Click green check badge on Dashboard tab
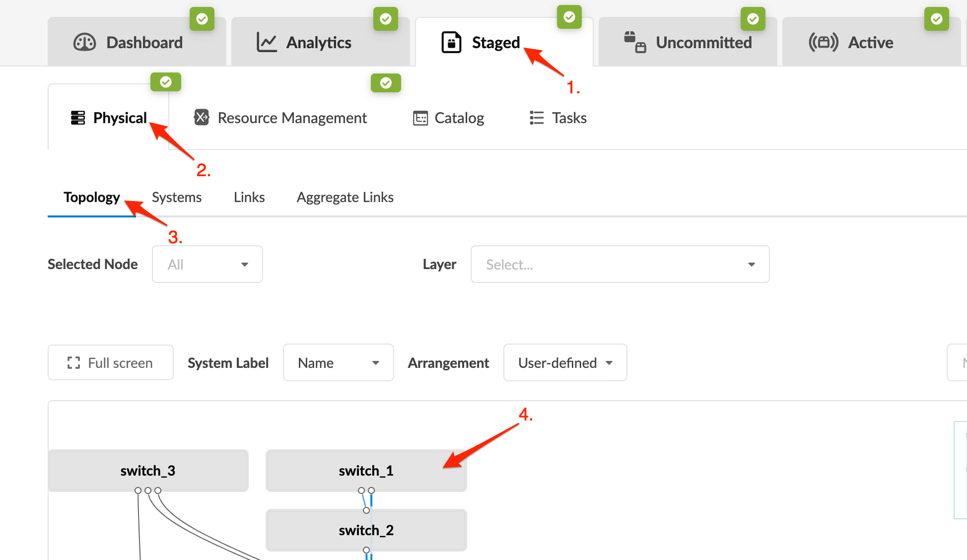967x560 pixels. tap(202, 19)
